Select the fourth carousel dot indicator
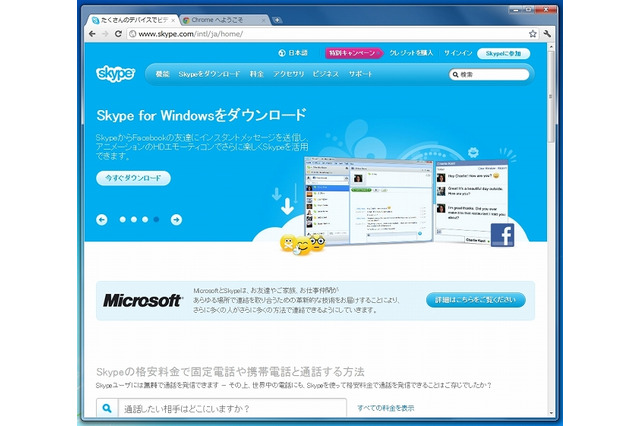Viewport: 640px width, 426px height. click(x=157, y=219)
